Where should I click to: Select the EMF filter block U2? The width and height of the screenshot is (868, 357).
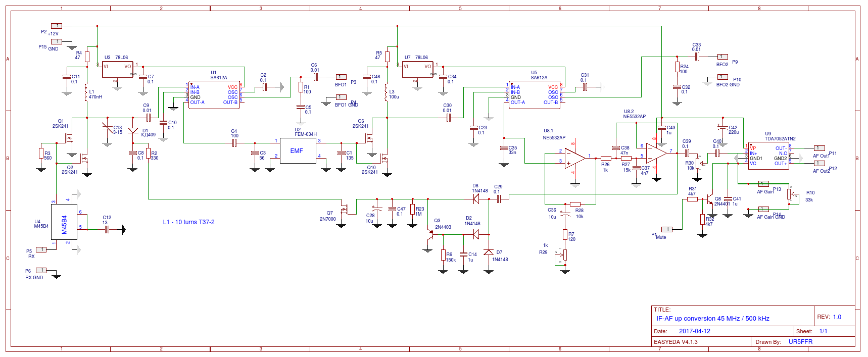[x=298, y=151]
